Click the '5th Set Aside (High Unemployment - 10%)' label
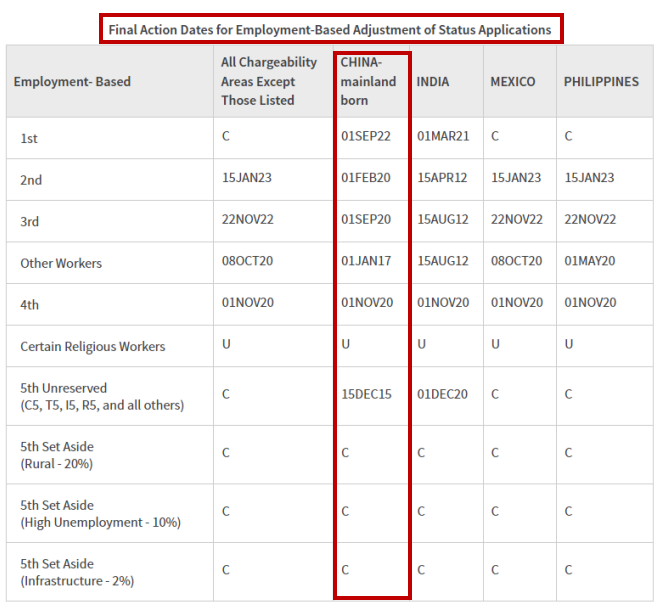The height and width of the screenshot is (614, 661). click(x=100, y=513)
